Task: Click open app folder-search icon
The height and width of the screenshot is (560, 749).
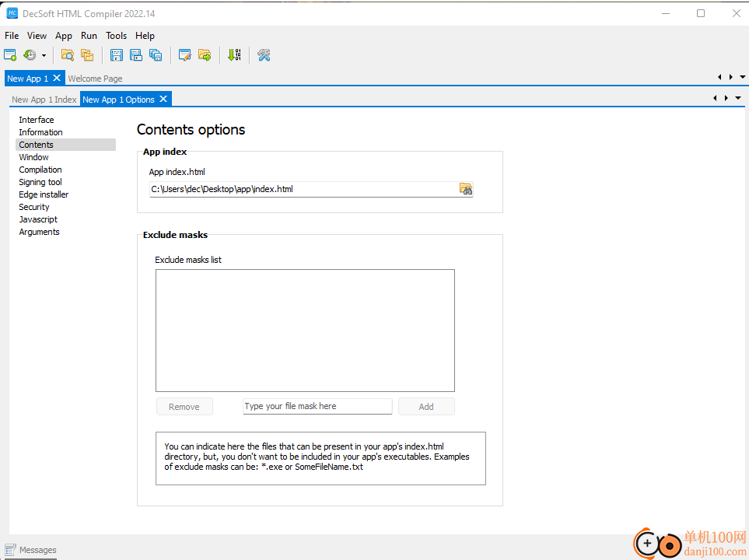Action: pyautogui.click(x=68, y=55)
